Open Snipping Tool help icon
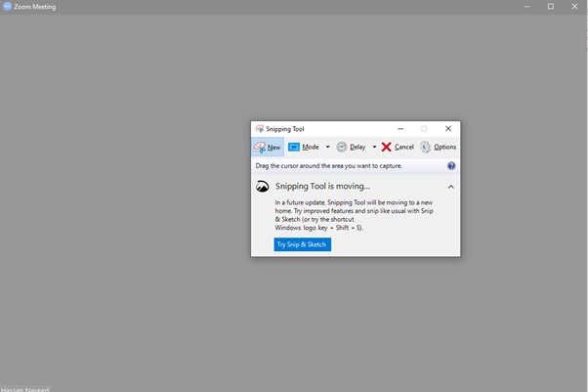The width and height of the screenshot is (588, 392). pyautogui.click(x=451, y=166)
